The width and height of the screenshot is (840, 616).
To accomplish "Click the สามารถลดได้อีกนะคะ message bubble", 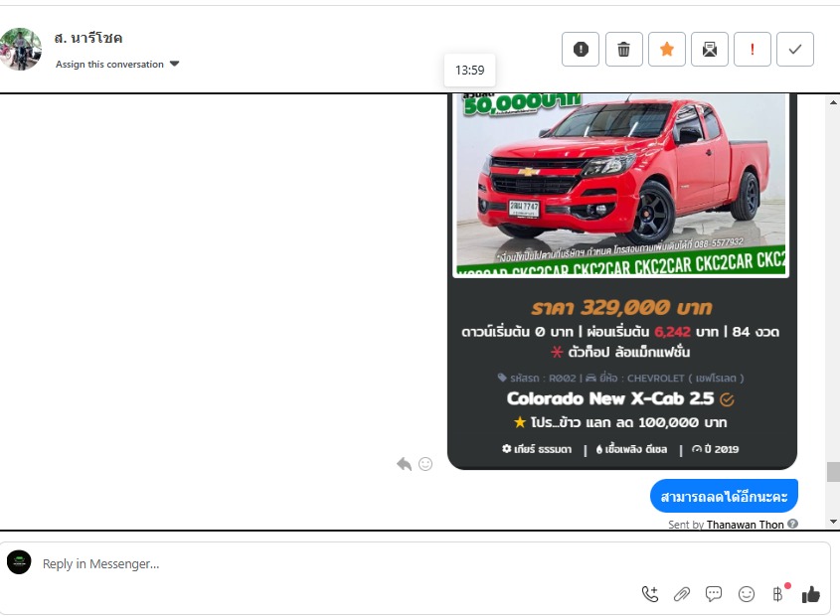I will 724,496.
